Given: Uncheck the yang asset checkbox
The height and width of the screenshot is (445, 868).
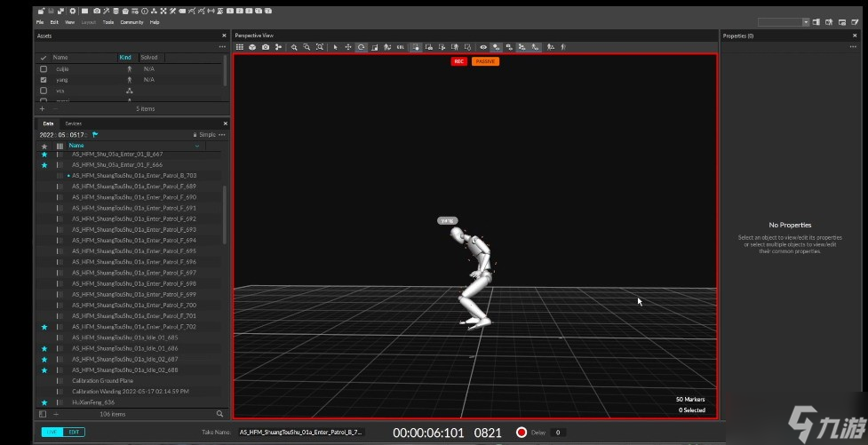Looking at the screenshot, I should (44, 80).
